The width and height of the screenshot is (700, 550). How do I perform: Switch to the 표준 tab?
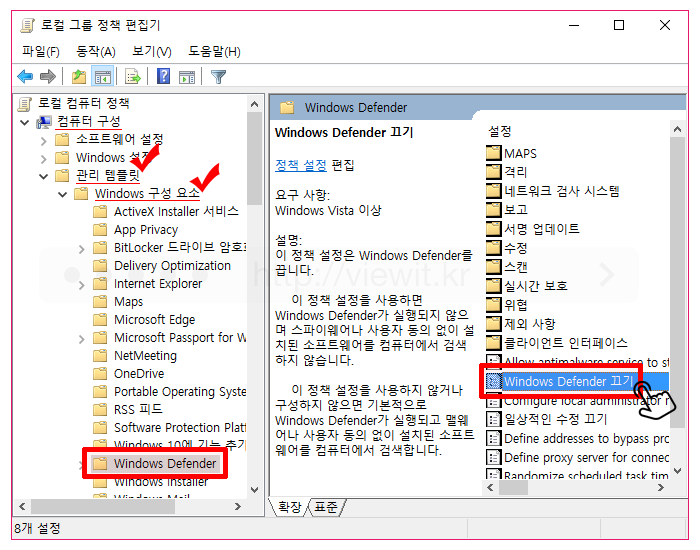click(x=326, y=507)
